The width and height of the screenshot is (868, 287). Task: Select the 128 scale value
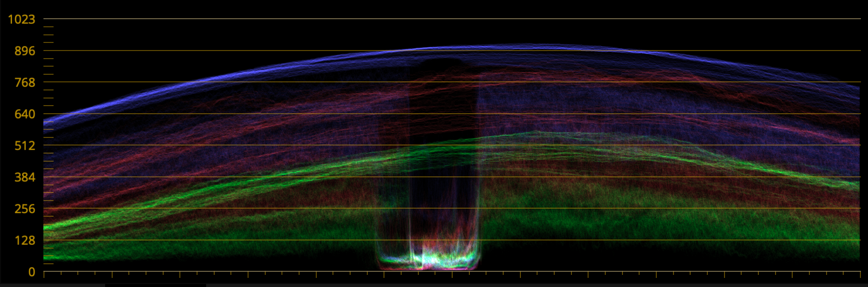[x=25, y=241]
